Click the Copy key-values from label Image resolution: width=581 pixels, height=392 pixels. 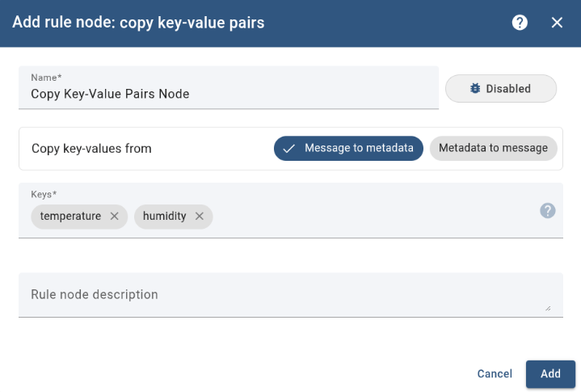(x=91, y=149)
